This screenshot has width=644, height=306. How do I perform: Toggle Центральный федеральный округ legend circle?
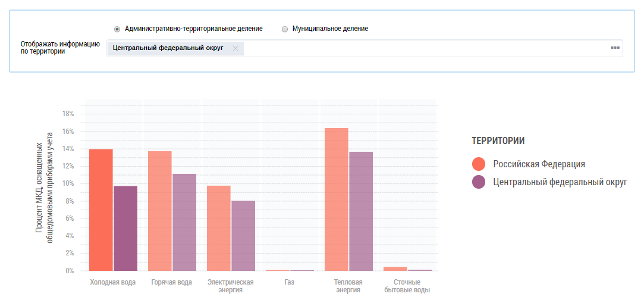pos(479,182)
